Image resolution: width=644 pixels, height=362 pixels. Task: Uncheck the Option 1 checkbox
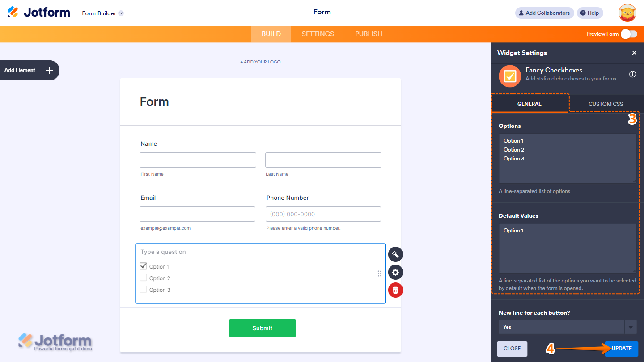143,266
